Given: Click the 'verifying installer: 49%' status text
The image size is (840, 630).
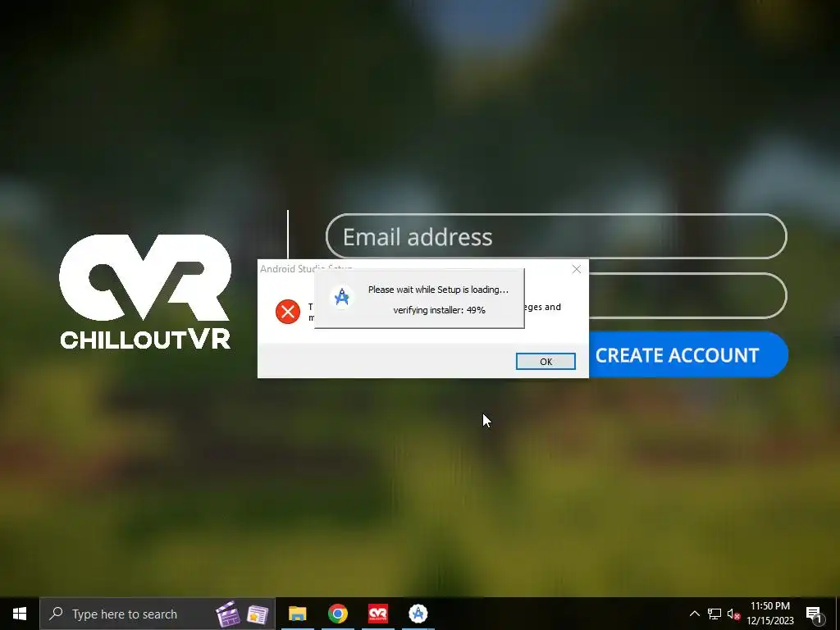Looking at the screenshot, I should click(x=440, y=310).
